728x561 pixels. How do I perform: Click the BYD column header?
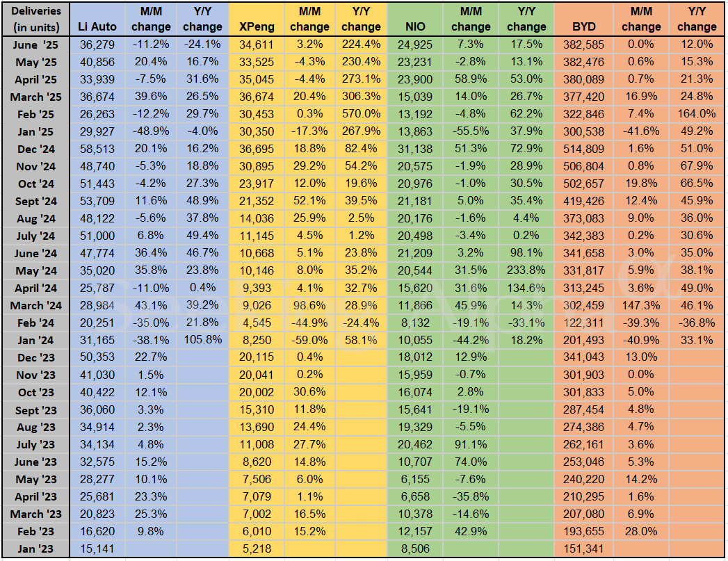(x=583, y=26)
